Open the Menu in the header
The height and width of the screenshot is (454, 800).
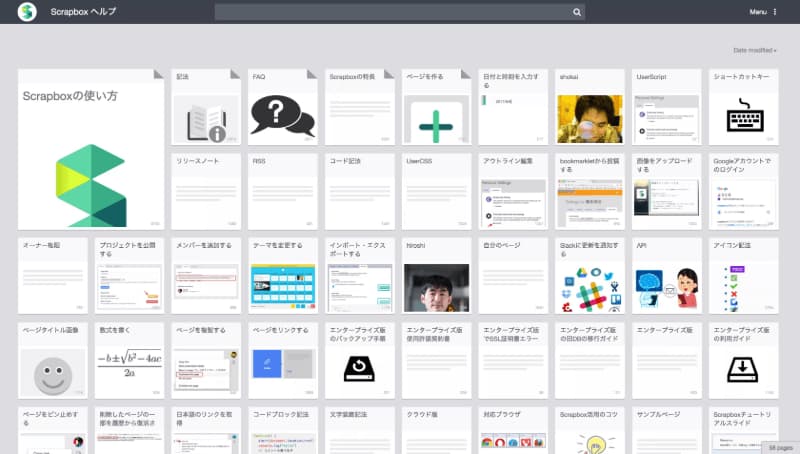click(763, 12)
